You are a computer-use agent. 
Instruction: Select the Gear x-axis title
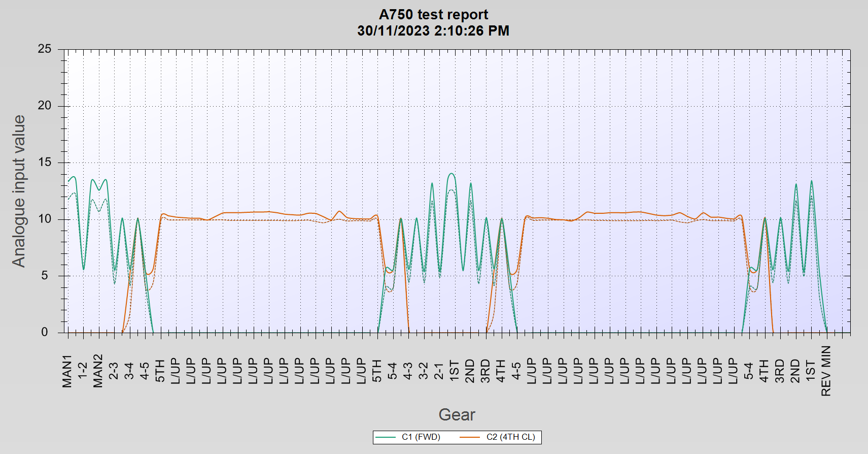coord(457,415)
